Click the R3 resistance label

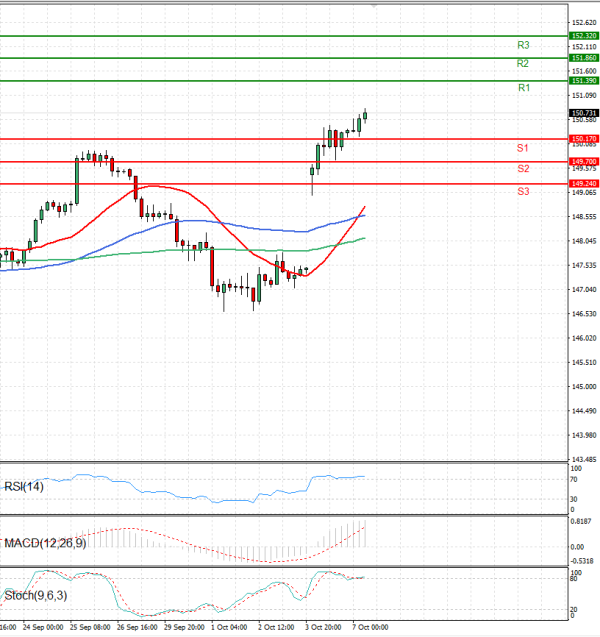tap(523, 46)
